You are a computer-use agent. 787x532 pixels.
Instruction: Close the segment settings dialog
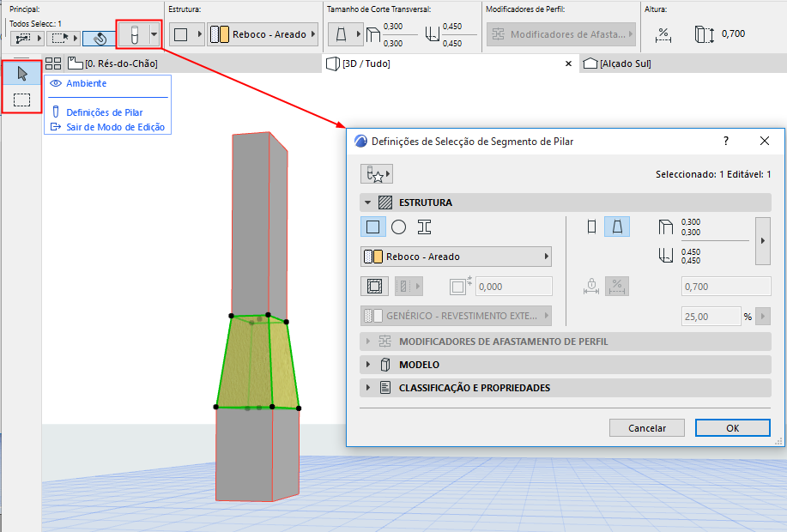pyautogui.click(x=765, y=141)
